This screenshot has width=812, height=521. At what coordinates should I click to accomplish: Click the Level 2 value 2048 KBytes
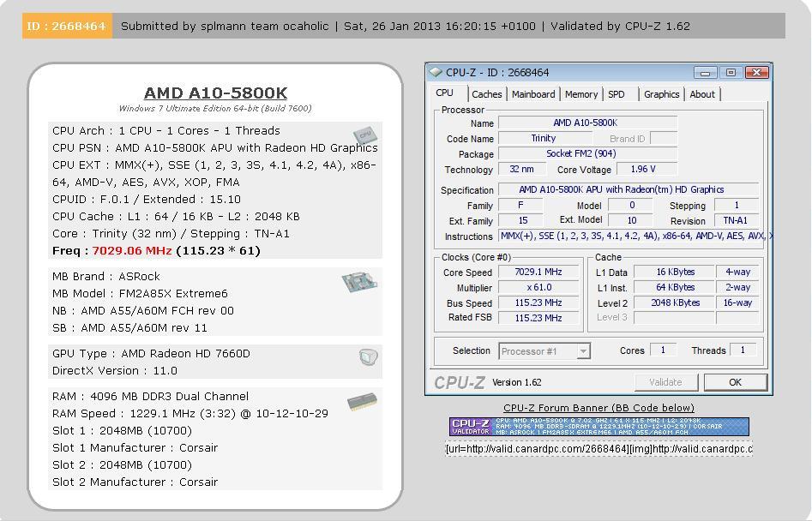pos(674,302)
